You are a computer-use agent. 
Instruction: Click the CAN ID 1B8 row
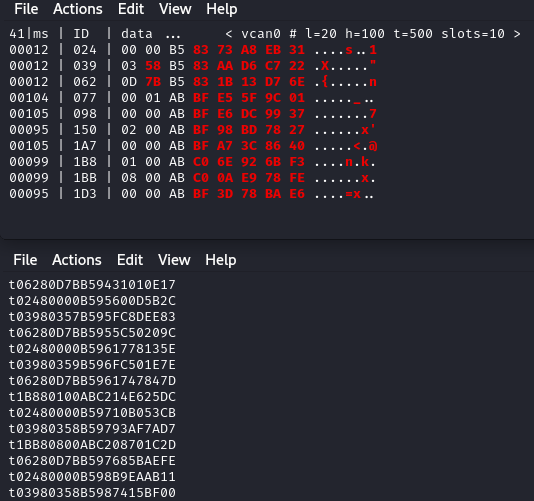tap(193, 162)
